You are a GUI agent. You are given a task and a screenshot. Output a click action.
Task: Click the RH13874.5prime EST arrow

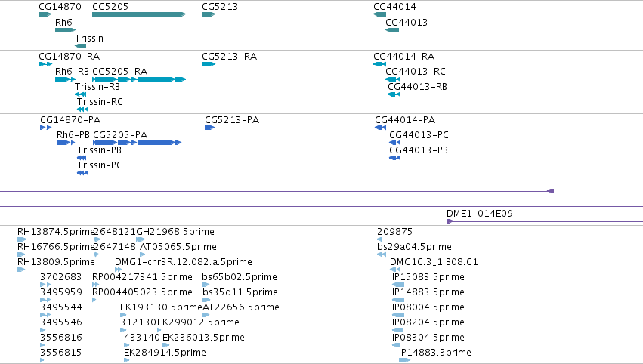22,239
